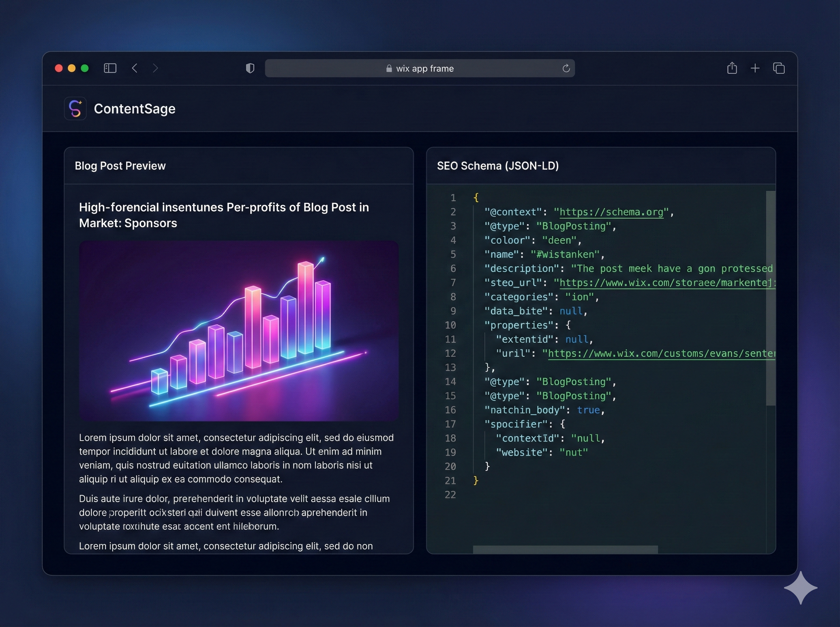
Task: Click the ContentSage logo icon
Action: [75, 108]
